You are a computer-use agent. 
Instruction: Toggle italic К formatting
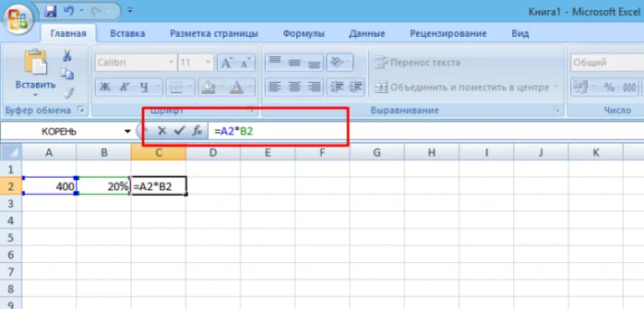(124, 86)
